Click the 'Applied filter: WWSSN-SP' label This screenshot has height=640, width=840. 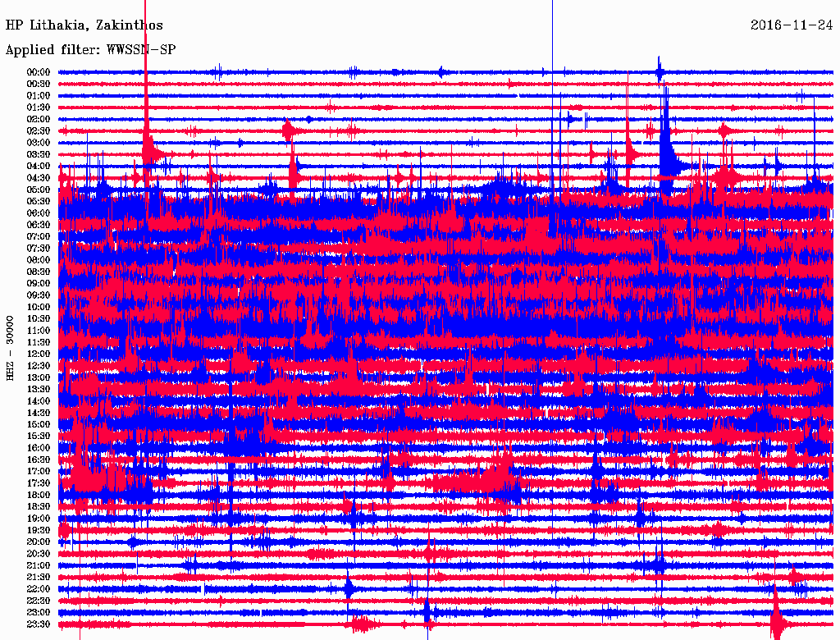(90, 50)
